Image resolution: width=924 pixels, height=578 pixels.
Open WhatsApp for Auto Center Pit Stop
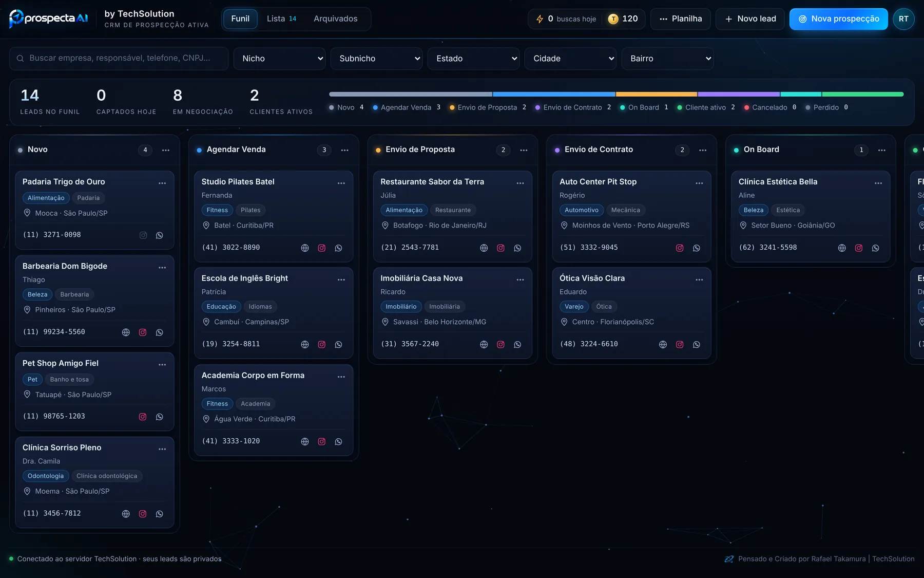(x=697, y=248)
